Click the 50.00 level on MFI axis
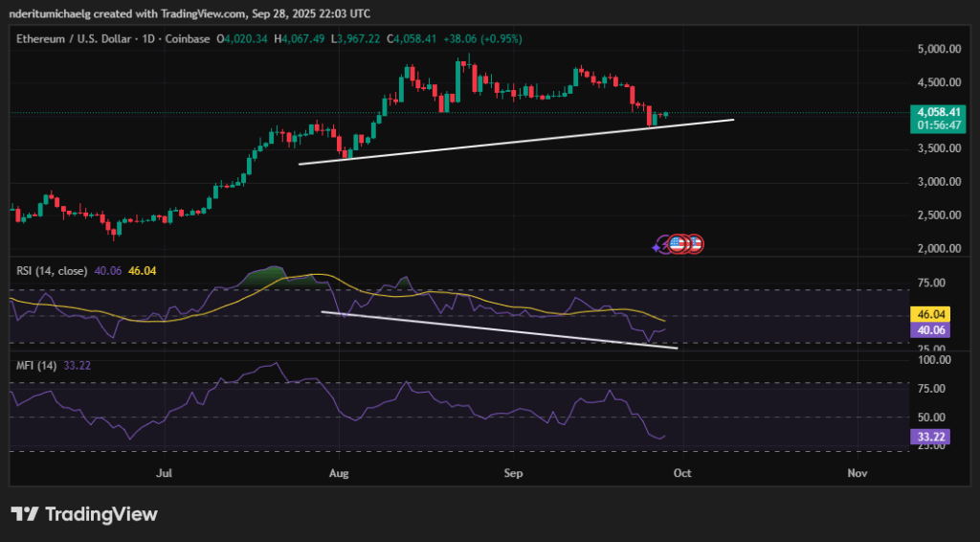 (x=931, y=417)
